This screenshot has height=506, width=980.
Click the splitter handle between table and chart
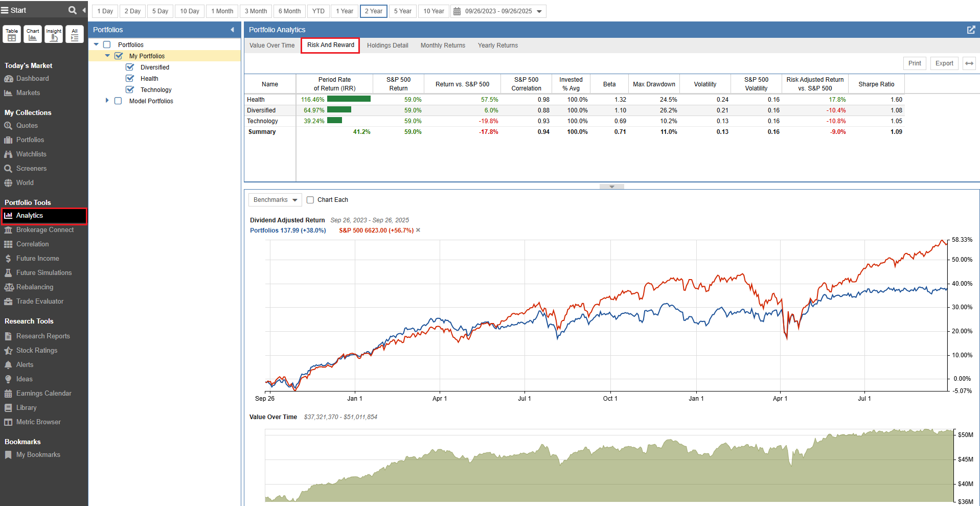[611, 187]
